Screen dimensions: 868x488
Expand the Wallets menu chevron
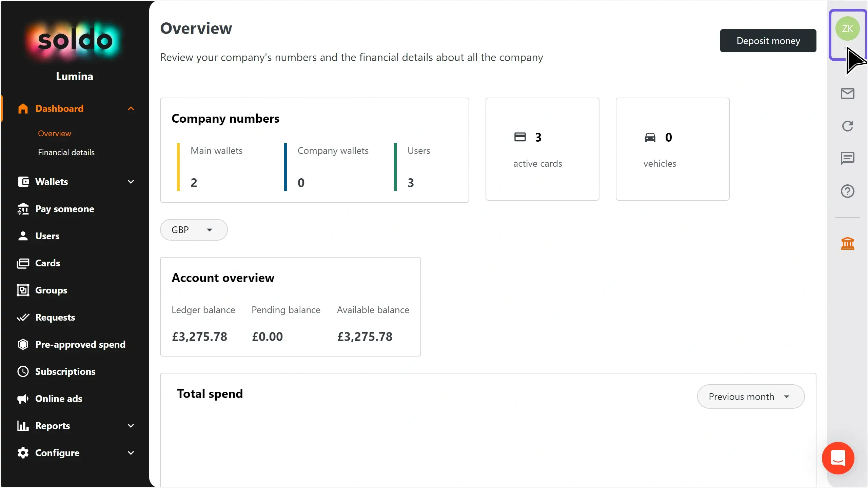[131, 182]
